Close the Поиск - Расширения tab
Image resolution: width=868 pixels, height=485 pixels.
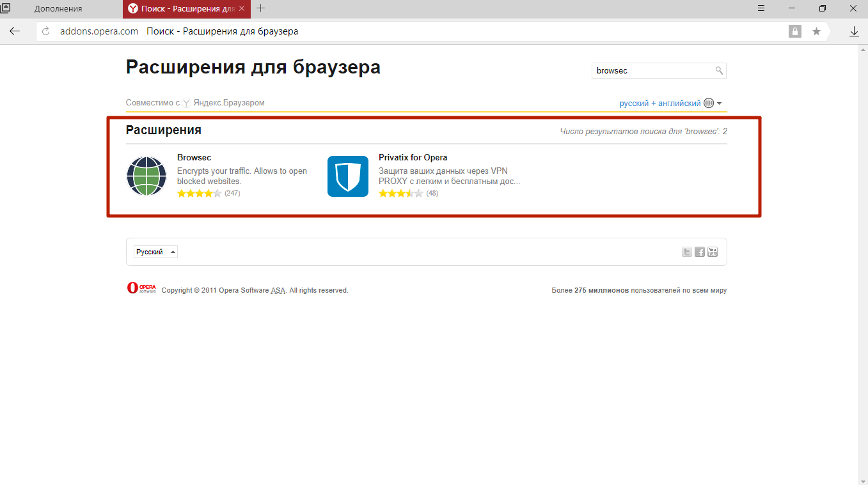[241, 9]
